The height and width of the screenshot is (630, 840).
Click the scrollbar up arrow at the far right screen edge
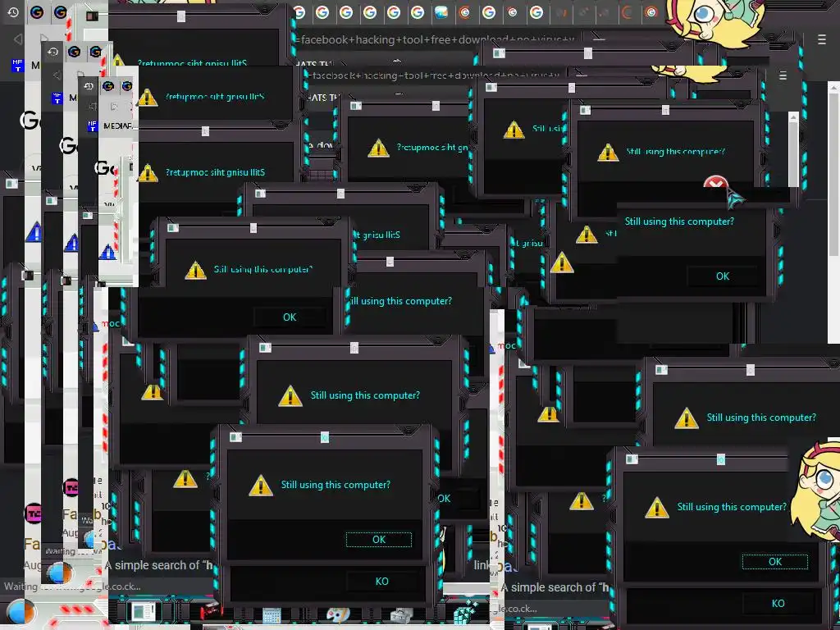(833, 87)
